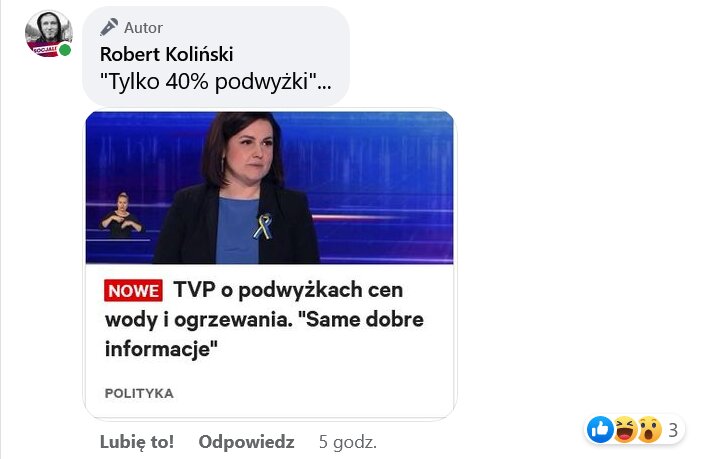Viewport: 708px width, 459px height.
Task: Click the green online status dot
Action: (65, 50)
